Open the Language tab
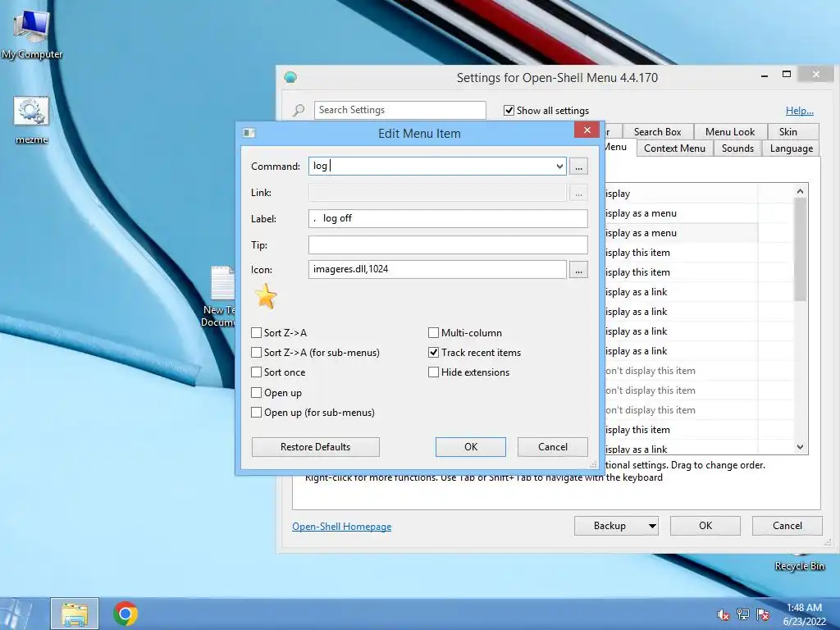 click(792, 148)
